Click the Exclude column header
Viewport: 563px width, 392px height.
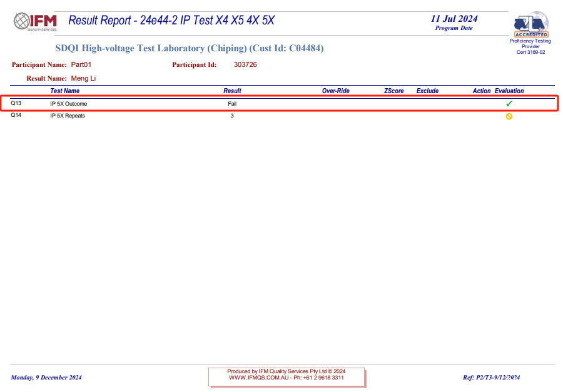(x=427, y=91)
